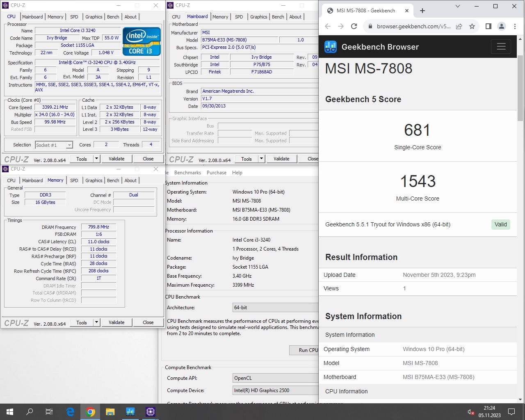Switch to CPU-Z on the taskbar

coord(150,412)
